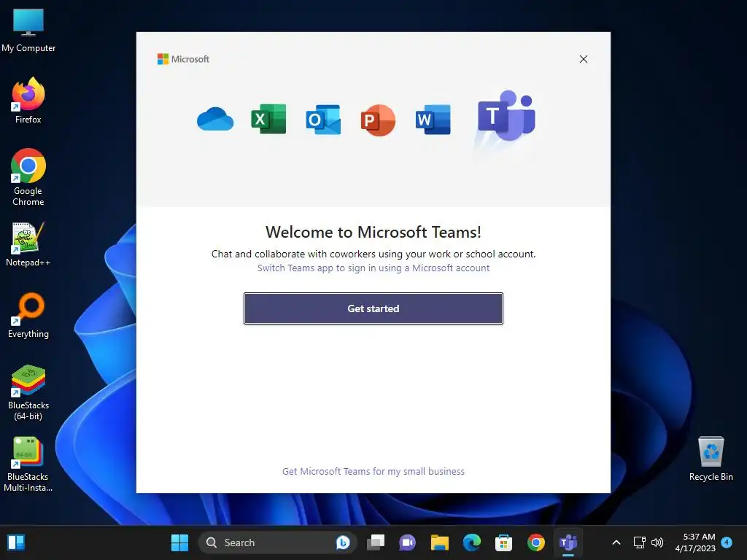
Task: Open 'Get Microsoft Teams for my small business' link
Action: click(373, 472)
